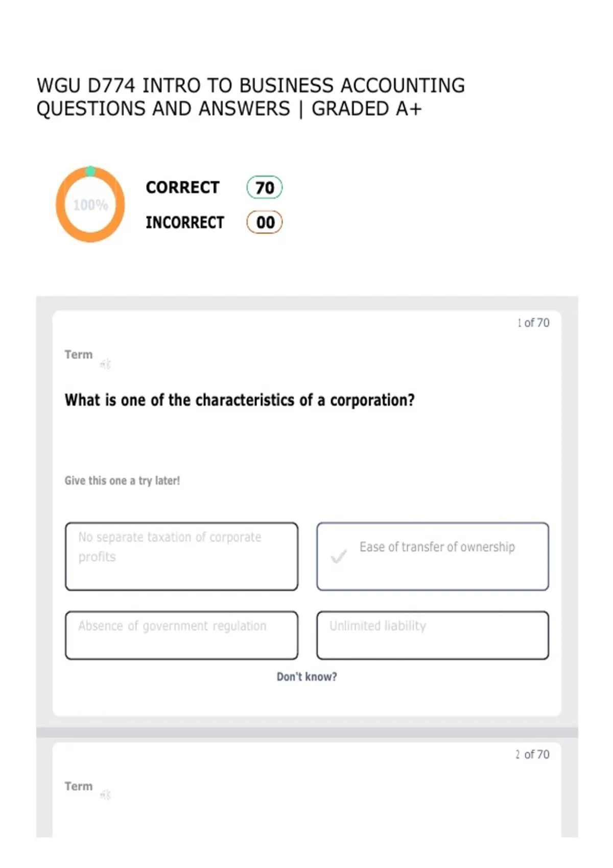Choose the 'Unlimited liability' answer option
Screen dimensions: 613x868
433,635
